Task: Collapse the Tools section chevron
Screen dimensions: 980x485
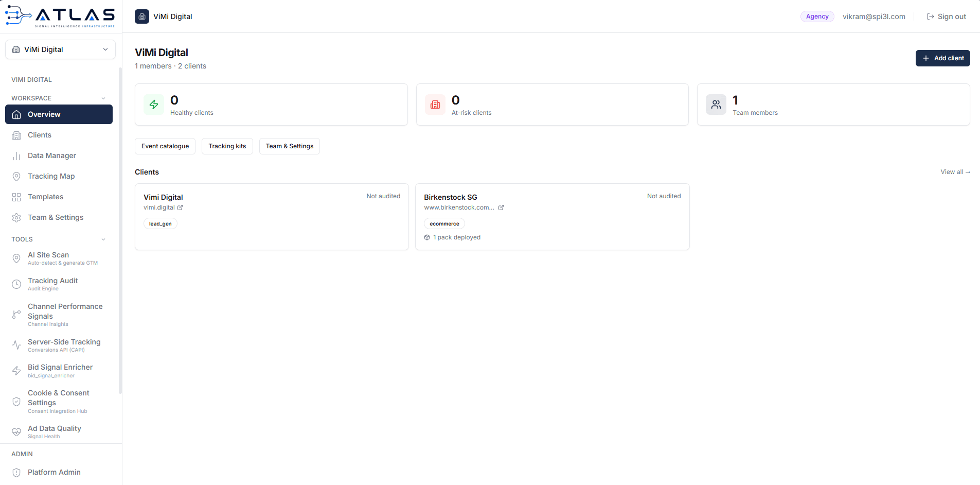Action: [103, 239]
